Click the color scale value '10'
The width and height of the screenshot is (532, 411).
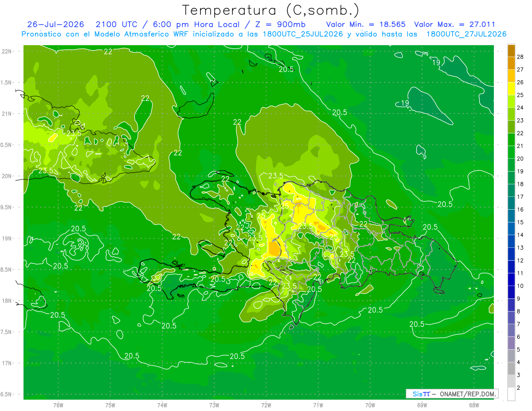520,286
